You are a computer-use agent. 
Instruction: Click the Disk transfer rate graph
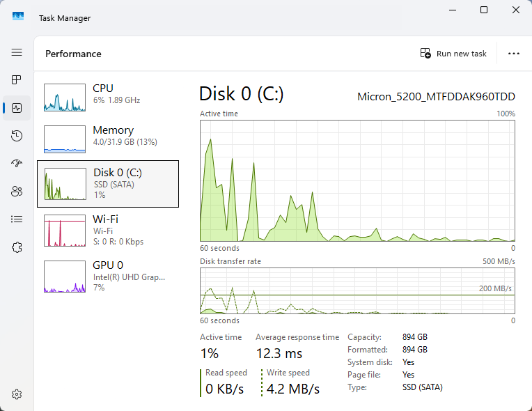click(x=357, y=291)
